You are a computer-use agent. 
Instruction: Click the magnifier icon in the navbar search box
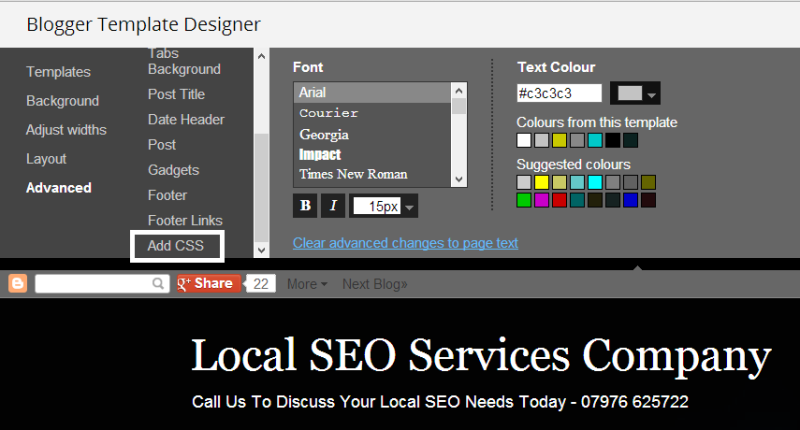pyautogui.click(x=158, y=283)
